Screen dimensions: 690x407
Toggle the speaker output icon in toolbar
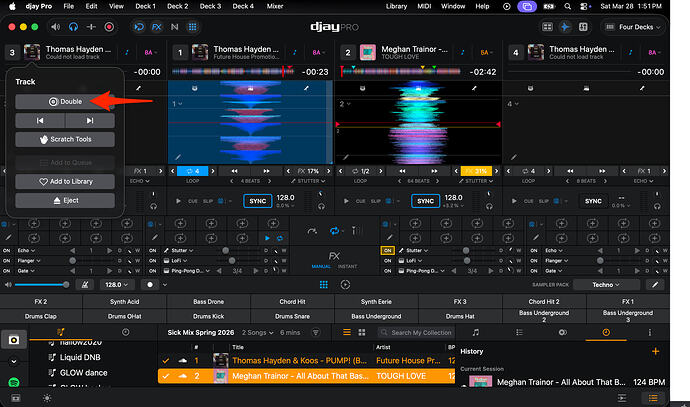coord(55,27)
